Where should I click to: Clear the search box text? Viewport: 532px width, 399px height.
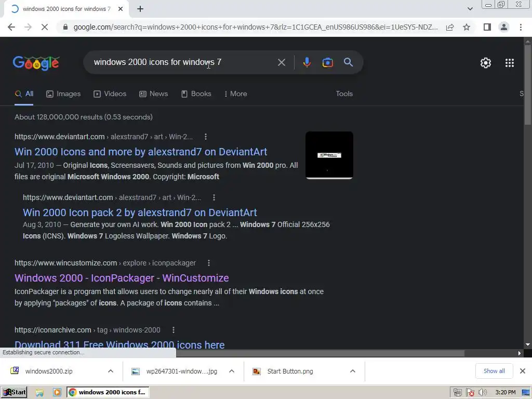pos(281,62)
